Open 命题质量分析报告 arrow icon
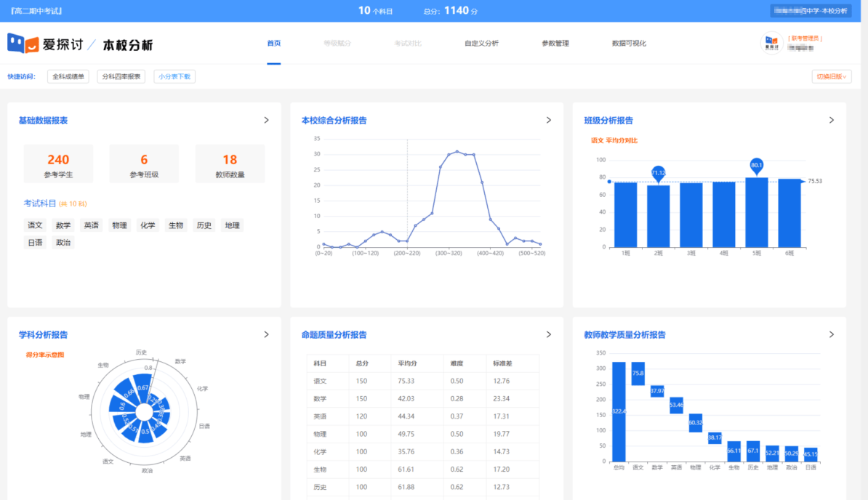The height and width of the screenshot is (500, 868). pos(549,334)
